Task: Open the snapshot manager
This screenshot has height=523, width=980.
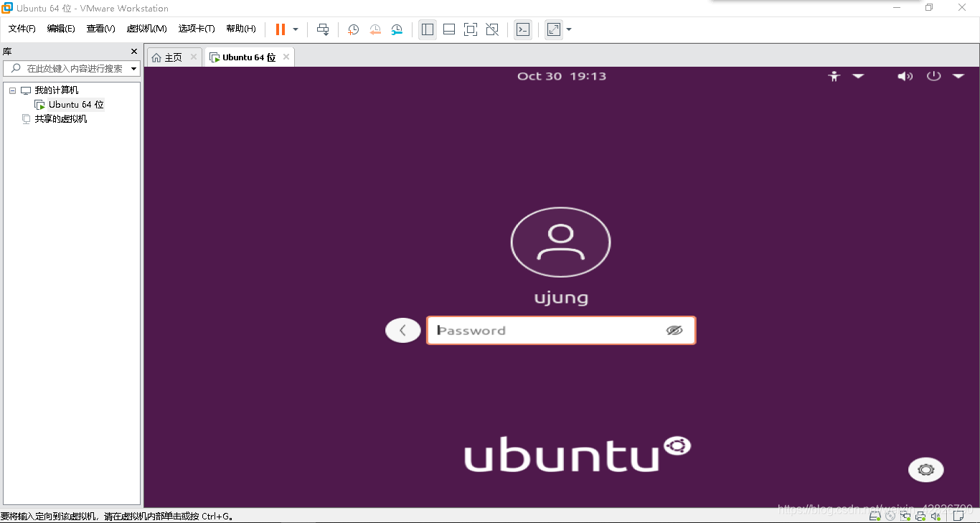Action: tap(397, 29)
